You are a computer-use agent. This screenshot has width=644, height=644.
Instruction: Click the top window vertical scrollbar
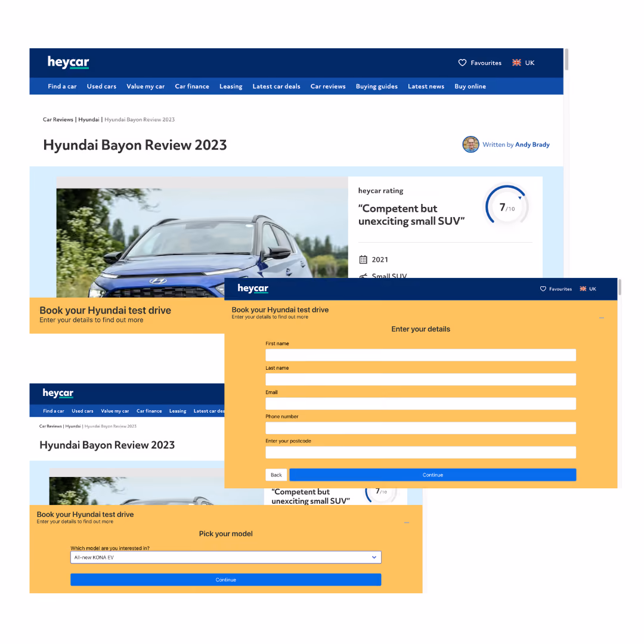pos(566,60)
